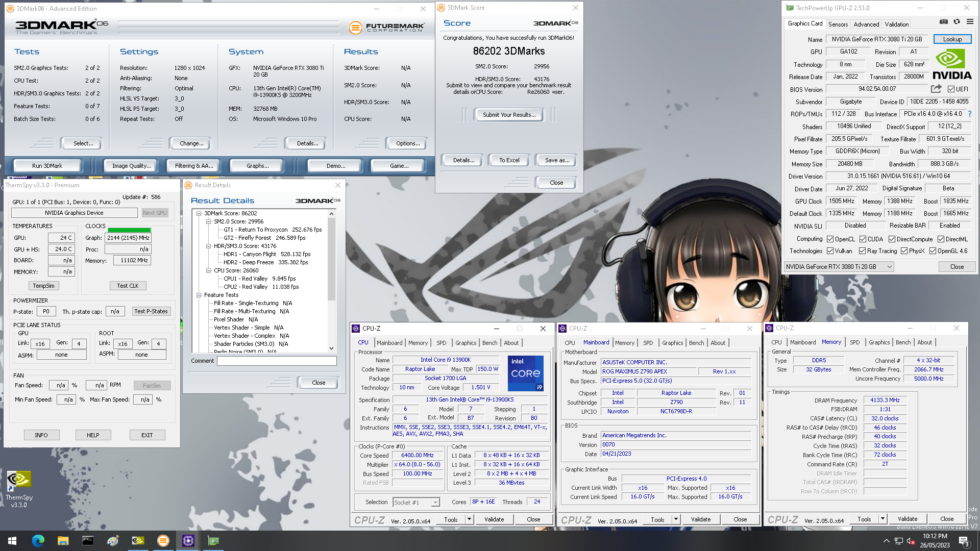The height and width of the screenshot is (551, 980).
Task: Open the GPU selection dropdown in GPU-Z
Action: [839, 267]
